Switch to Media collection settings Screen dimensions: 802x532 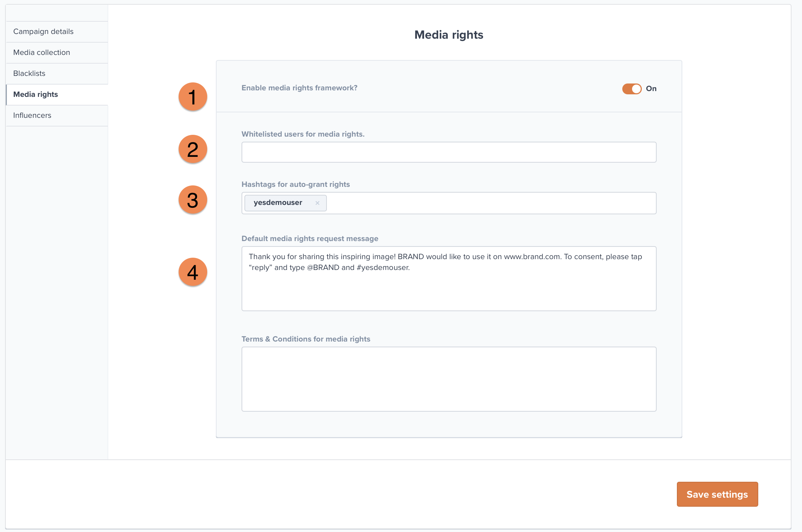pos(42,52)
